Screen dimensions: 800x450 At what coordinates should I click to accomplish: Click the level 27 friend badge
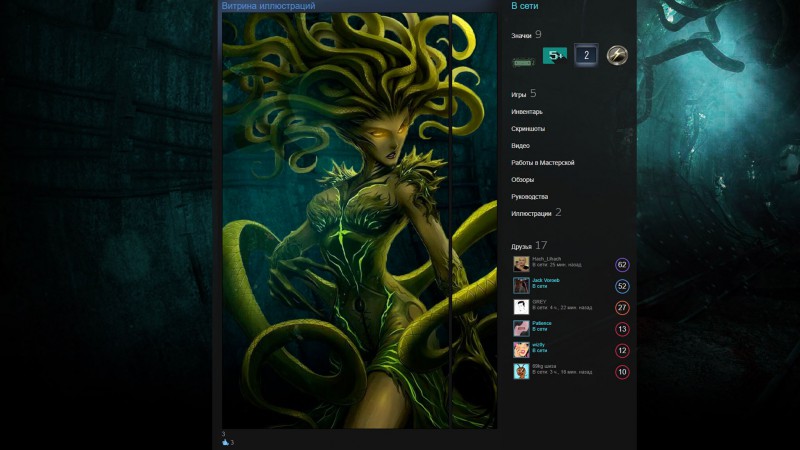coord(622,308)
